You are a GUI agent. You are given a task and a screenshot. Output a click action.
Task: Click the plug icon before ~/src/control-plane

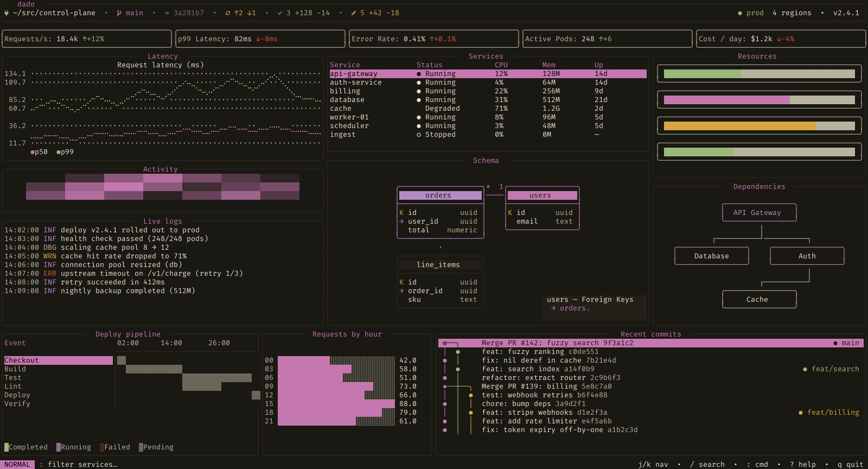pos(7,13)
